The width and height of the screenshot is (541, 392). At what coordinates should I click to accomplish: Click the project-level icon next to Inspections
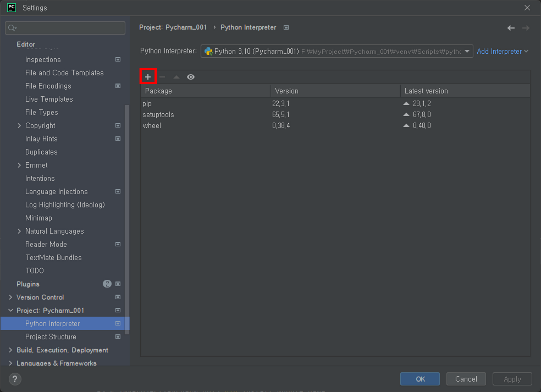click(x=118, y=59)
